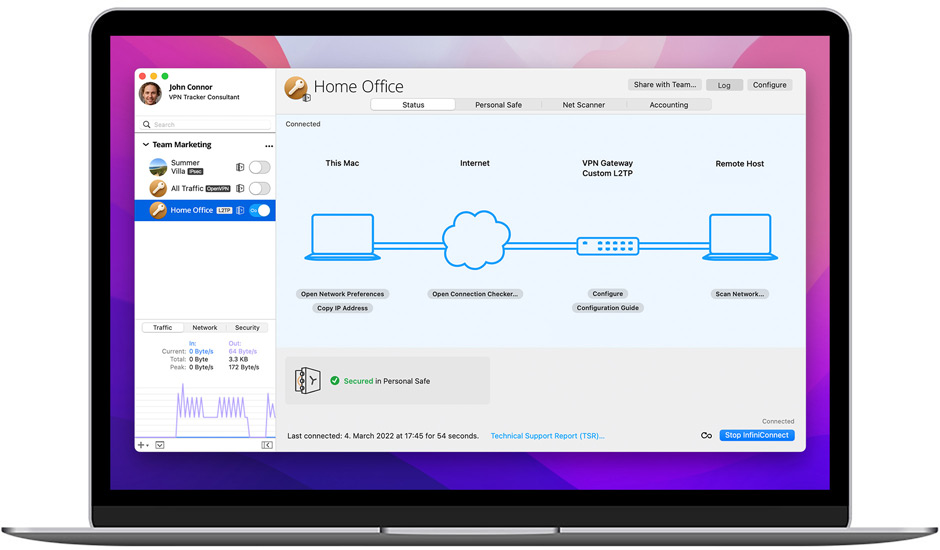Collapse the Team Marketing group
This screenshot has width=940, height=550.
[x=145, y=145]
